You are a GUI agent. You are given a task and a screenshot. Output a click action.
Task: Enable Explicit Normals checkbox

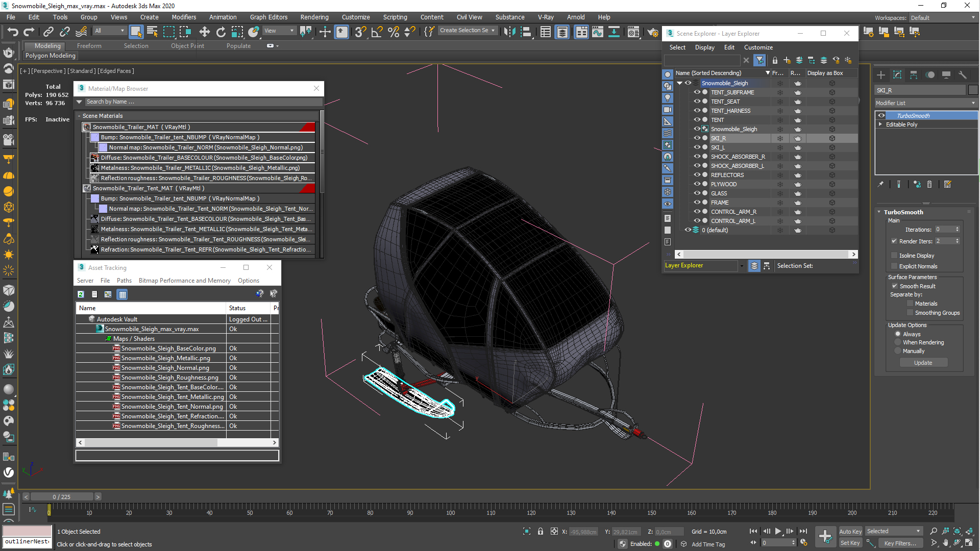[894, 266]
